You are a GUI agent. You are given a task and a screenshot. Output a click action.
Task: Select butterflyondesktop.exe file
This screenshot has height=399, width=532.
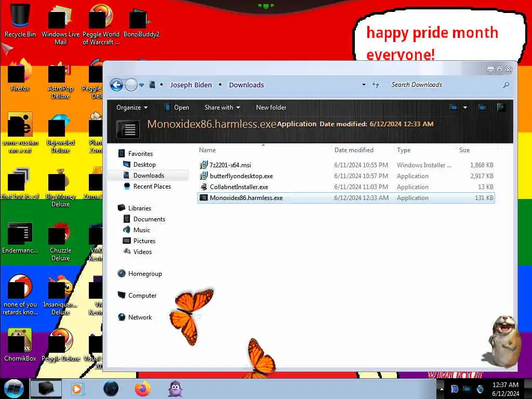(x=346, y=176)
